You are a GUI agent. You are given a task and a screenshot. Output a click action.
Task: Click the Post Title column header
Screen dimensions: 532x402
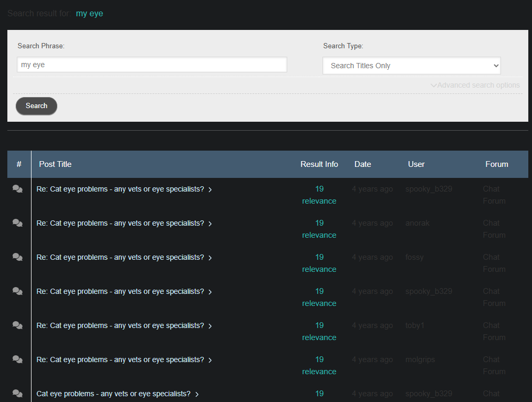tap(55, 164)
